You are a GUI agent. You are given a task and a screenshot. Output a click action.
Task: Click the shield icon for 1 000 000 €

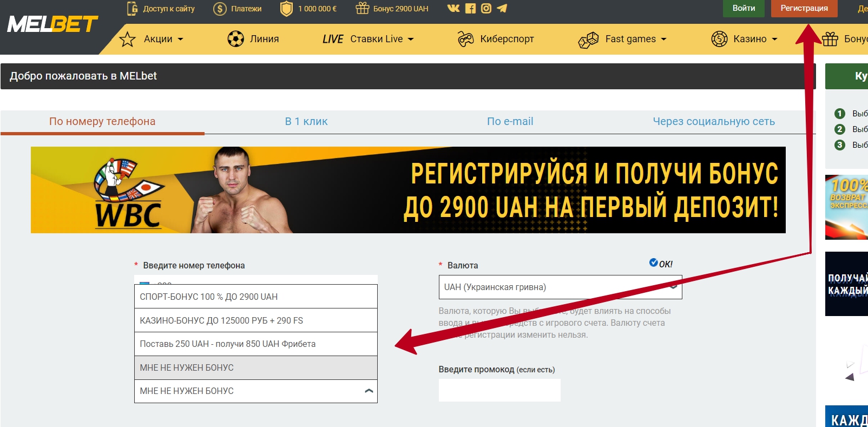tap(286, 9)
